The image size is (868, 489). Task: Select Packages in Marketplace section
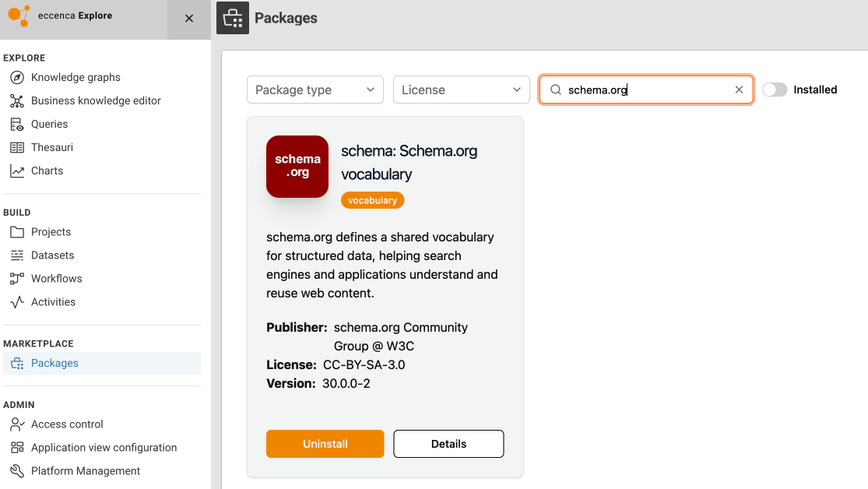coord(102,364)
